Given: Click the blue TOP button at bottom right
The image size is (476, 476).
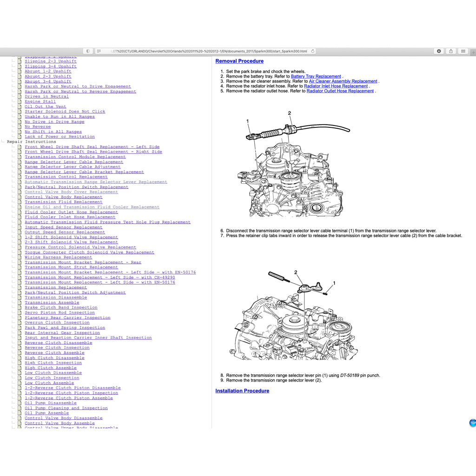Looking at the screenshot, I should (x=472, y=423).
